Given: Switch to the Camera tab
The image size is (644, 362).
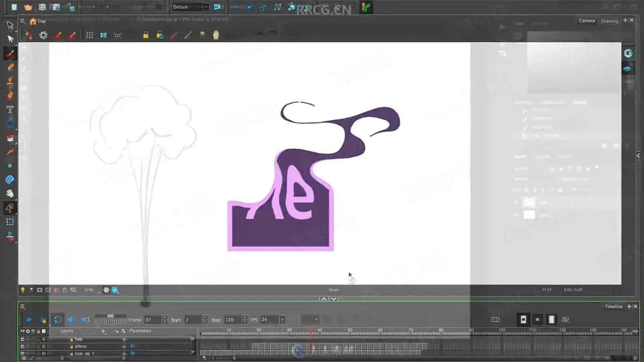Looking at the screenshot, I should [x=587, y=21].
